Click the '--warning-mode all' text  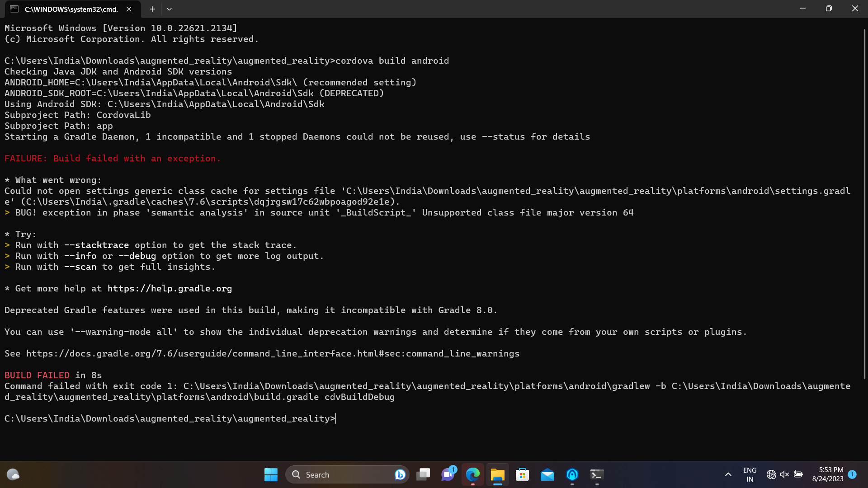pos(123,332)
